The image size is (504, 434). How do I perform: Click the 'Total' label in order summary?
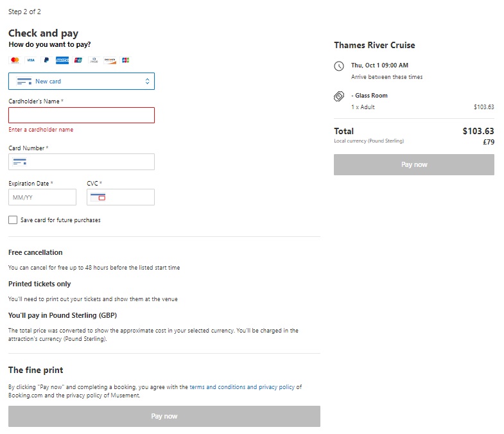pos(344,131)
